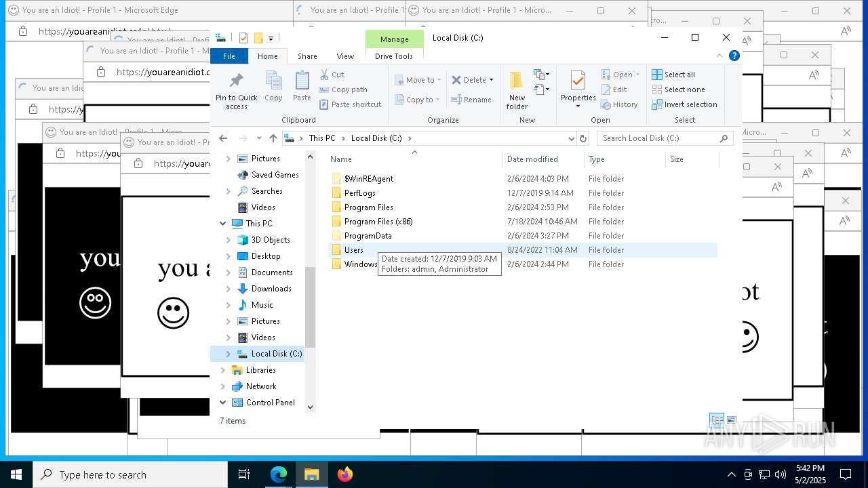868x488 pixels.
Task: Refresh the Local Disk (C:) view
Action: 583,138
